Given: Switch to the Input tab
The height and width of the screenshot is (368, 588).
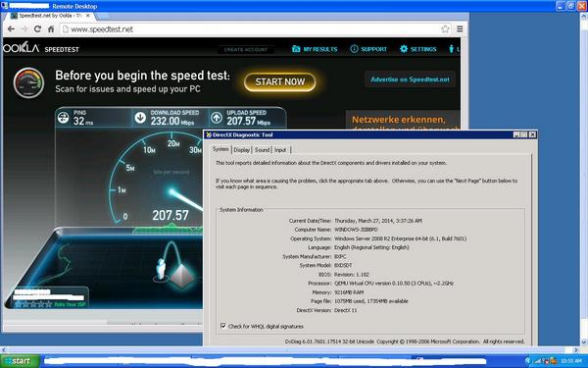Looking at the screenshot, I should coord(280,150).
